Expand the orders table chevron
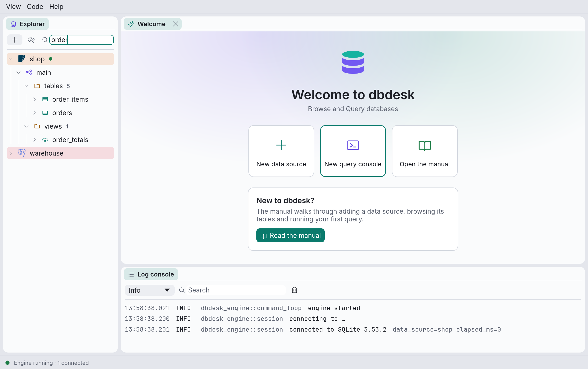 [34, 113]
